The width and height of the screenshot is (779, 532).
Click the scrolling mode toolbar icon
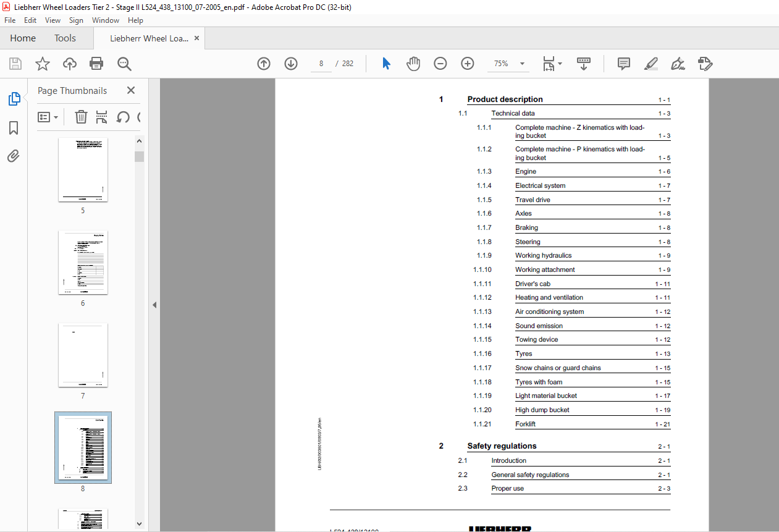pos(584,64)
